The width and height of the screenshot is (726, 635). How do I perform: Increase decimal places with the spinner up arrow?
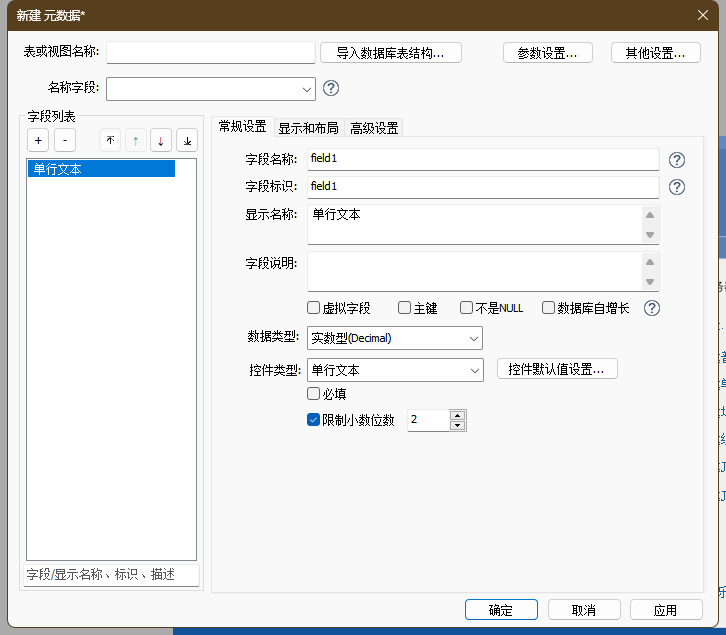458,415
